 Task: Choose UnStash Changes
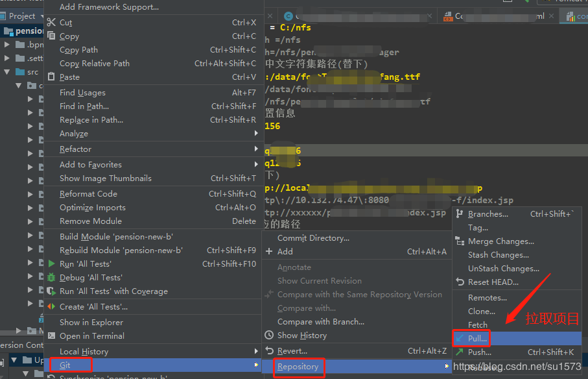(x=517, y=268)
